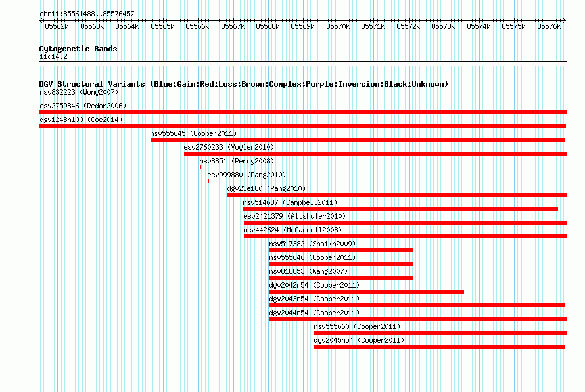Viewport: 585px width, 392px height.
Task: Click the thin red nsv832223 variant line
Action: [x=302, y=98]
